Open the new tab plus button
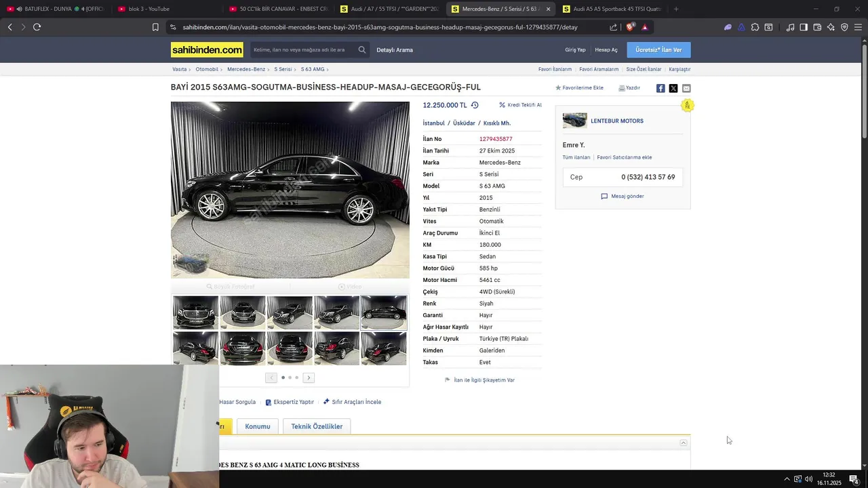Image resolution: width=868 pixels, height=488 pixels. coord(676,9)
